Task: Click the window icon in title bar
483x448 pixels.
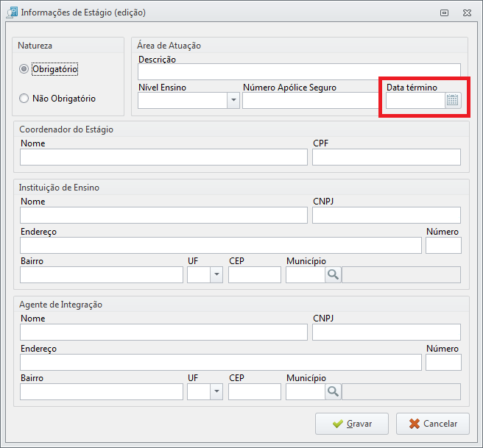Action: pos(13,13)
